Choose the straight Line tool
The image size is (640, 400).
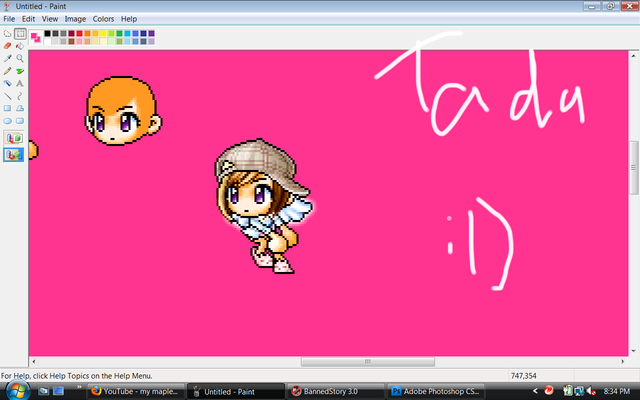pos(7,96)
